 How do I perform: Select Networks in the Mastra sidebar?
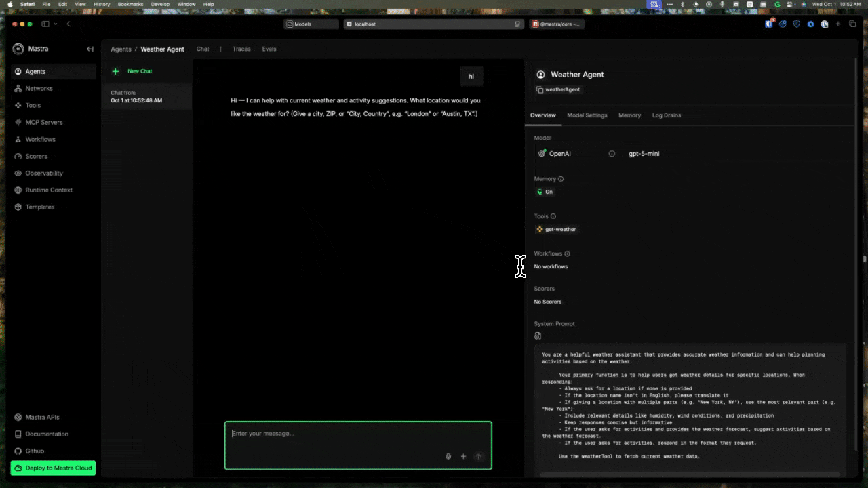pyautogui.click(x=39, y=88)
